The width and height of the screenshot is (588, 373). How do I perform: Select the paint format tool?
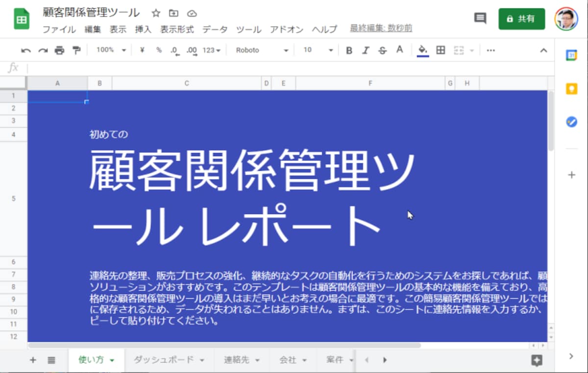click(x=76, y=50)
